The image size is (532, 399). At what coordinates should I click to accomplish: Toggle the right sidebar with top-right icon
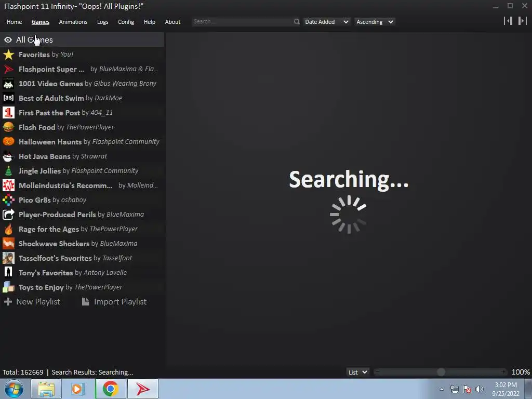523,21
